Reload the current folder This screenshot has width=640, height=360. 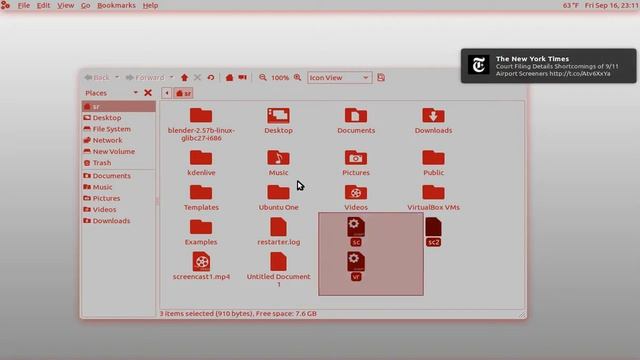point(211,78)
